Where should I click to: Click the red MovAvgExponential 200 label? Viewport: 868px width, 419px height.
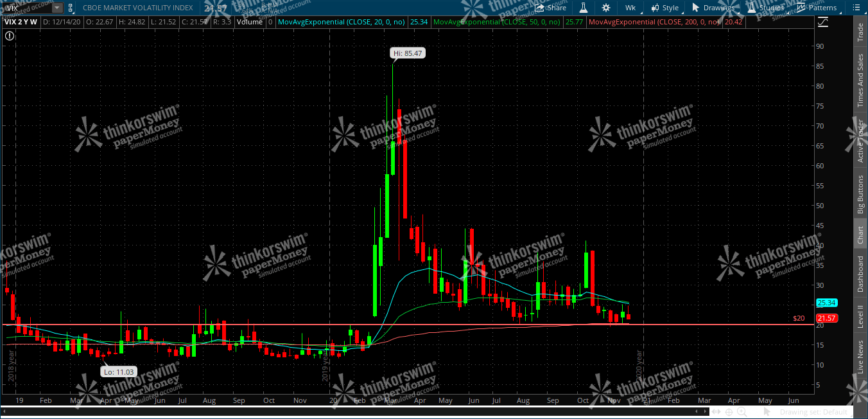coord(654,22)
